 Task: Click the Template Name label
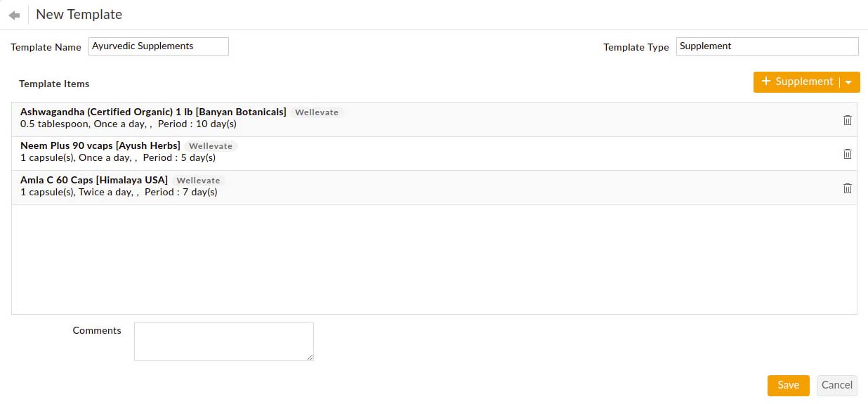pos(46,48)
